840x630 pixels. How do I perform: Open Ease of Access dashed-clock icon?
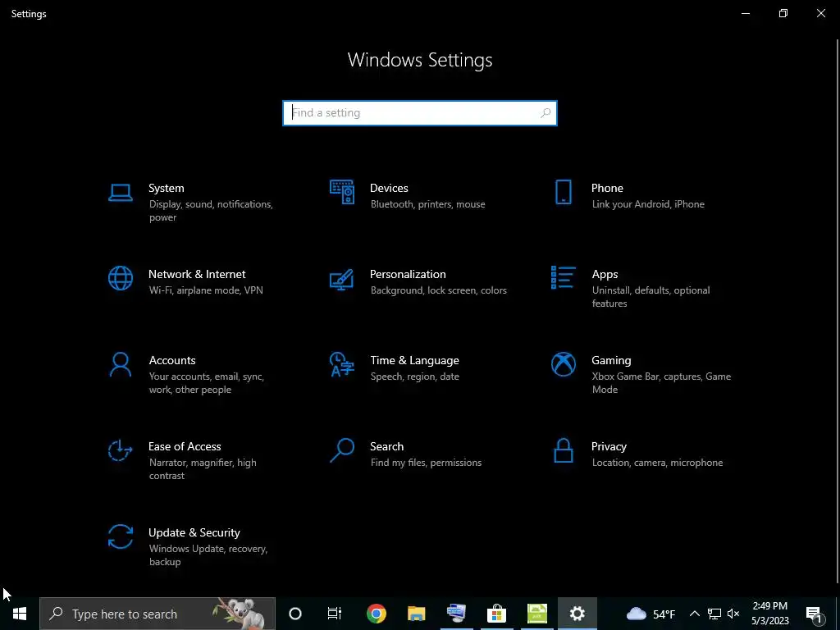tap(120, 450)
